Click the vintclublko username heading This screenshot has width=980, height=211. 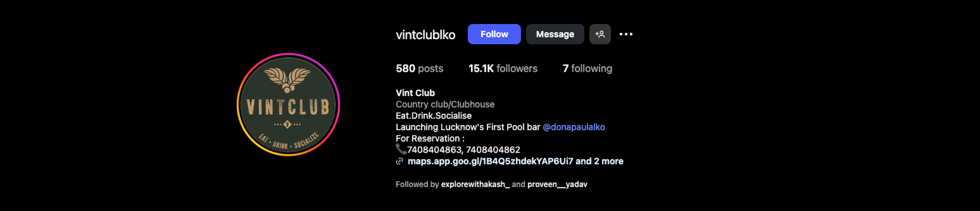coord(426,35)
